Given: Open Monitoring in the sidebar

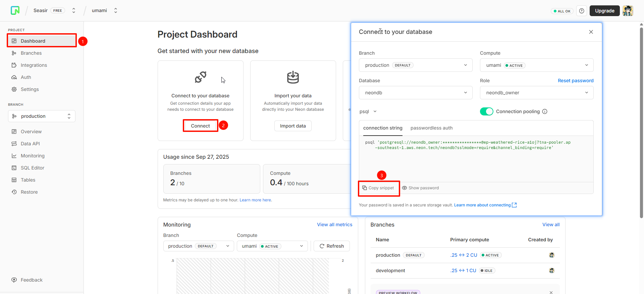Looking at the screenshot, I should tap(32, 156).
